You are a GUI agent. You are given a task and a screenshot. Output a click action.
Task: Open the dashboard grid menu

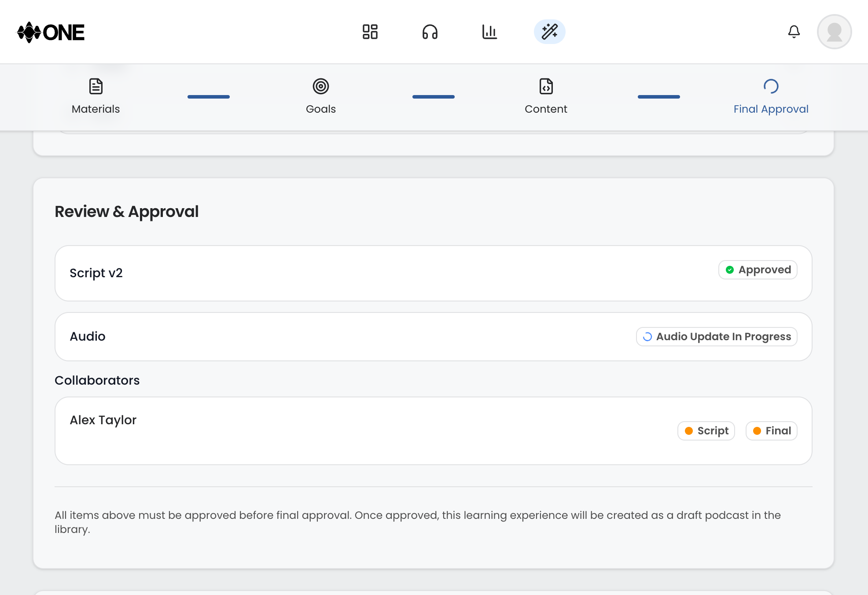coord(370,32)
